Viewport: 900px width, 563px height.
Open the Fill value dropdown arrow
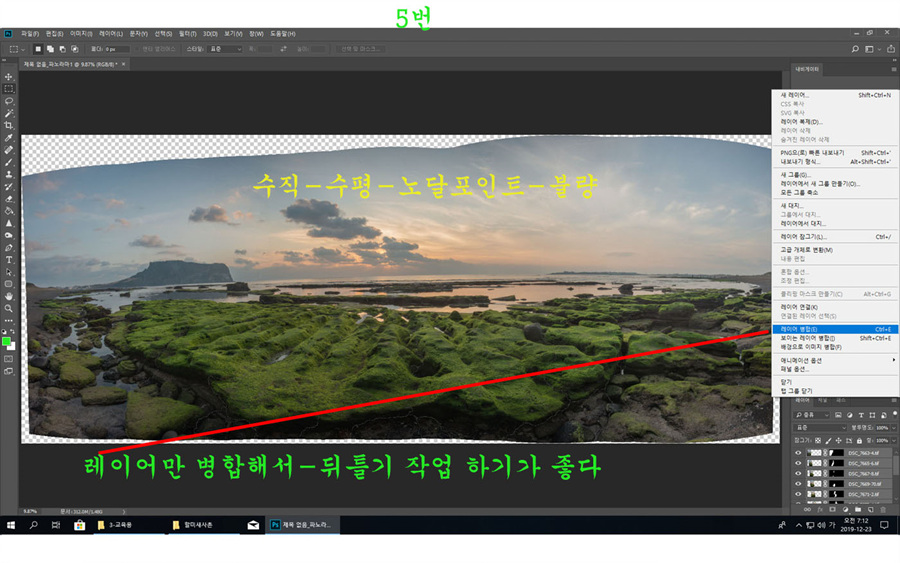click(x=894, y=441)
